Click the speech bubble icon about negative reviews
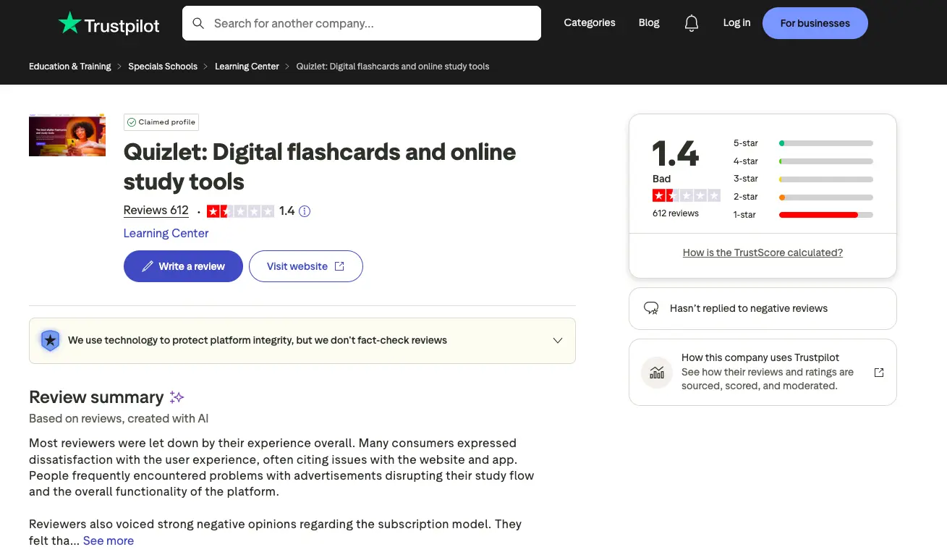The width and height of the screenshot is (947, 560). 652,308
